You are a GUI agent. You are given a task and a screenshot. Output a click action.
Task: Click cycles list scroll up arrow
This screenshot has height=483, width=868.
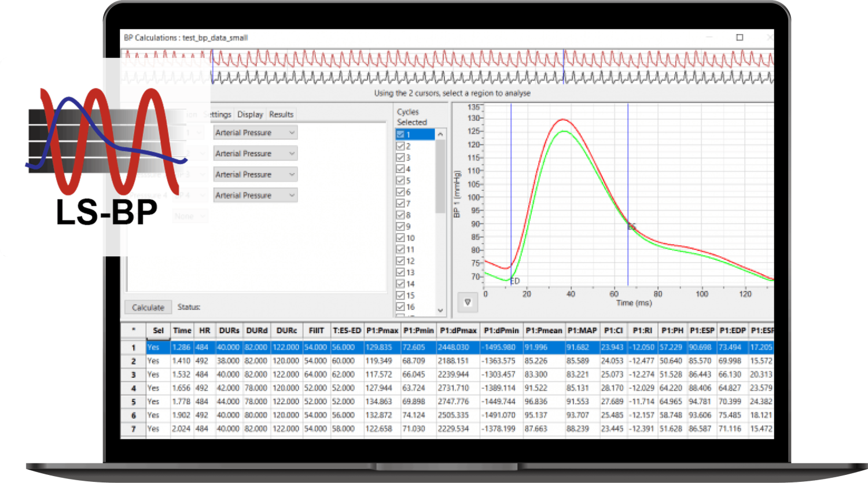click(x=440, y=134)
